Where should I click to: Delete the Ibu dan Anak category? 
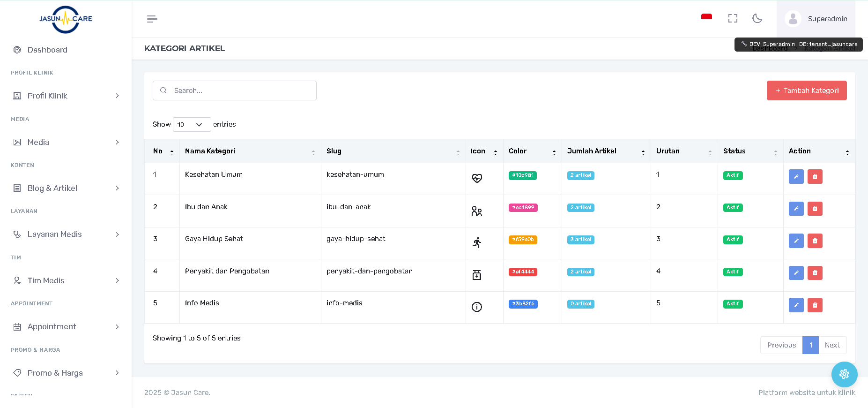[x=815, y=209]
